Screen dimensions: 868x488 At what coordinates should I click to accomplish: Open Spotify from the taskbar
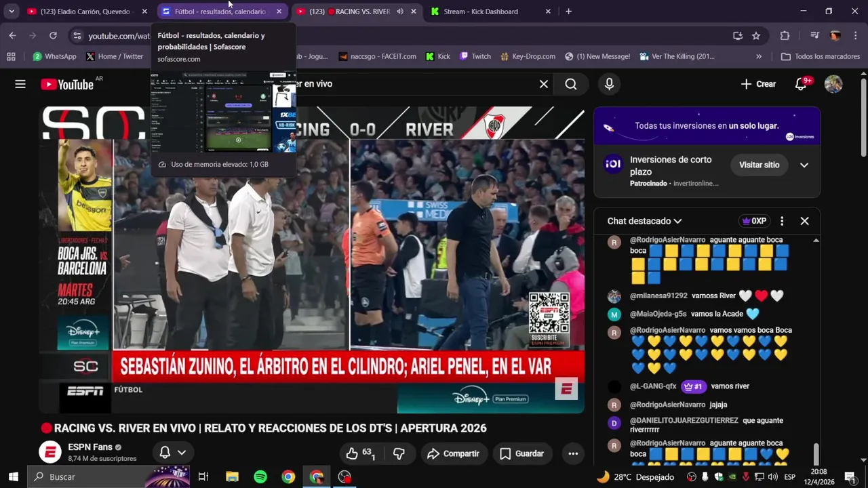click(x=260, y=476)
